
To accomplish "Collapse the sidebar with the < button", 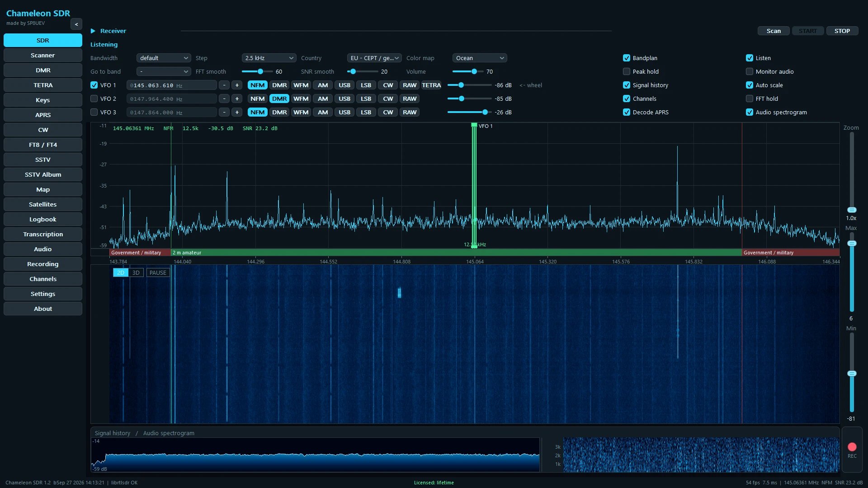I will (76, 24).
